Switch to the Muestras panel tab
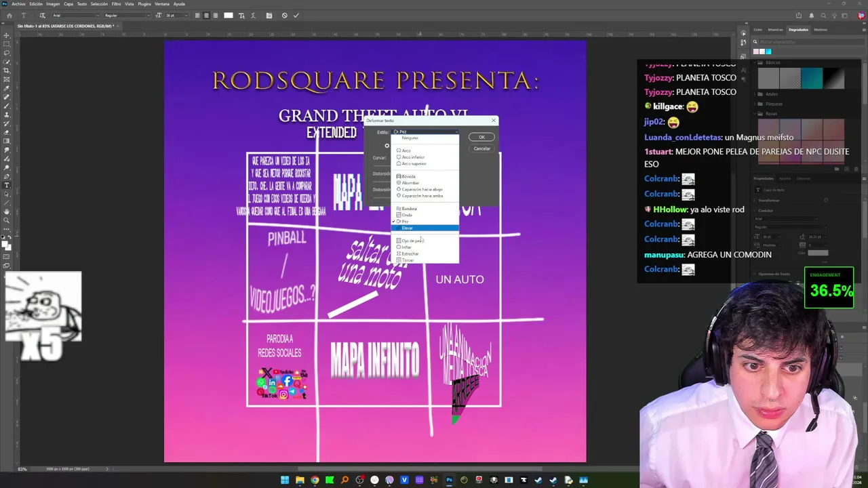The image size is (868, 488). [776, 30]
